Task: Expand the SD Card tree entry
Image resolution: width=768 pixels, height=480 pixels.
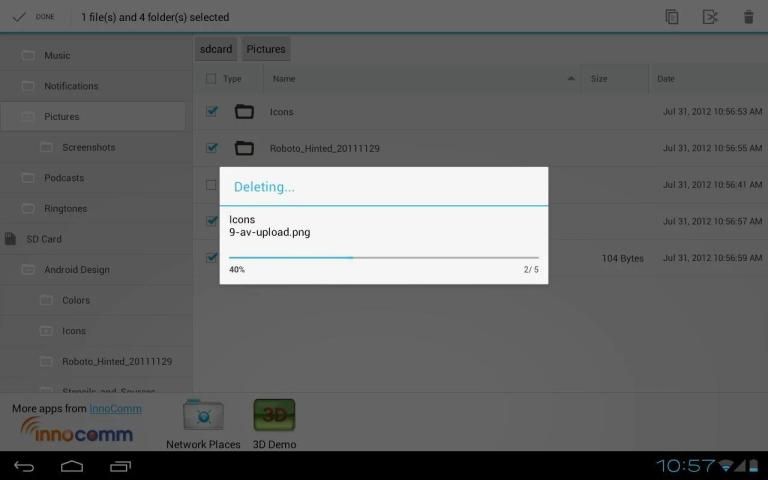Action: pyautogui.click(x=44, y=239)
